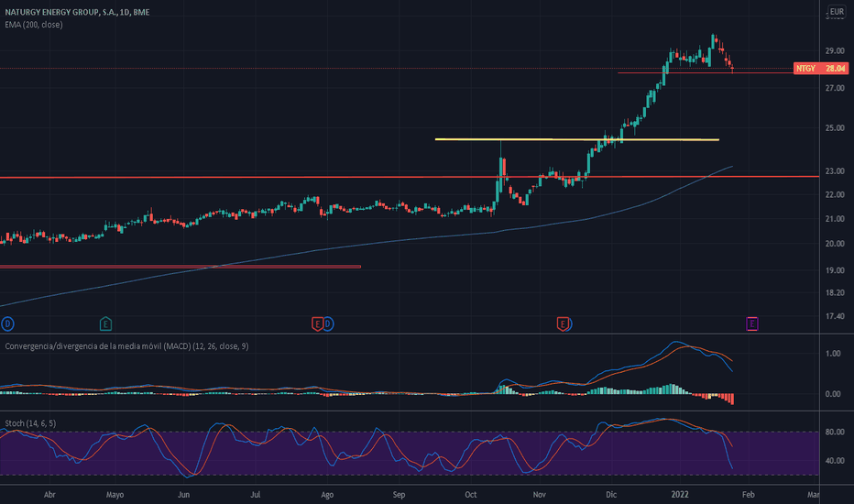The width and height of the screenshot is (854, 504).
Task: Click the 22.00 price axis label
Action: 835,194
